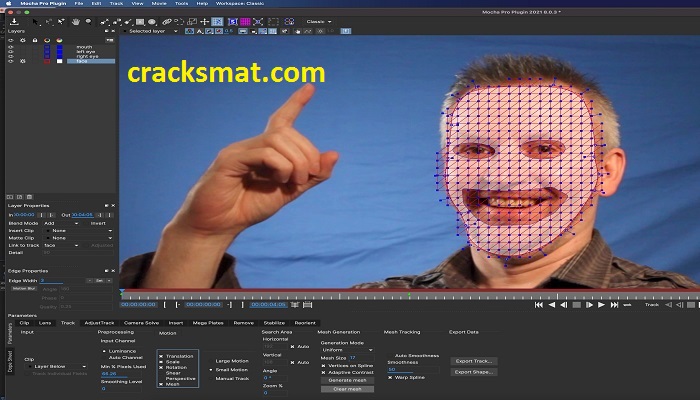The width and height of the screenshot is (700, 400).
Task: Click the group layer icon below layers
Action: point(10,197)
